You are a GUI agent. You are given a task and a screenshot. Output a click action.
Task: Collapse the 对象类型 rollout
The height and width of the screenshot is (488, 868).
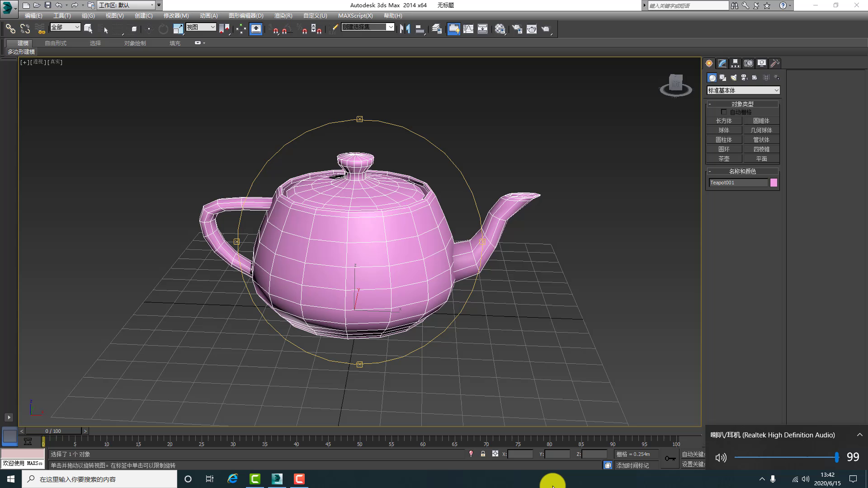tap(742, 104)
